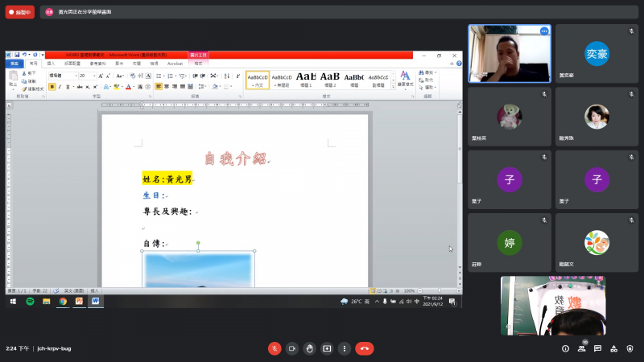
Task: Click the Word Help question mark icon
Action: coord(459,64)
